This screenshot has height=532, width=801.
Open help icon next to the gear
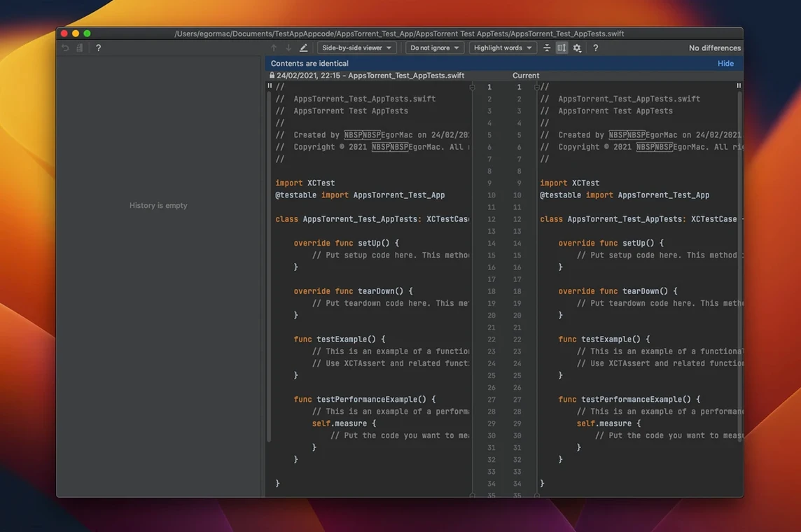(596, 48)
